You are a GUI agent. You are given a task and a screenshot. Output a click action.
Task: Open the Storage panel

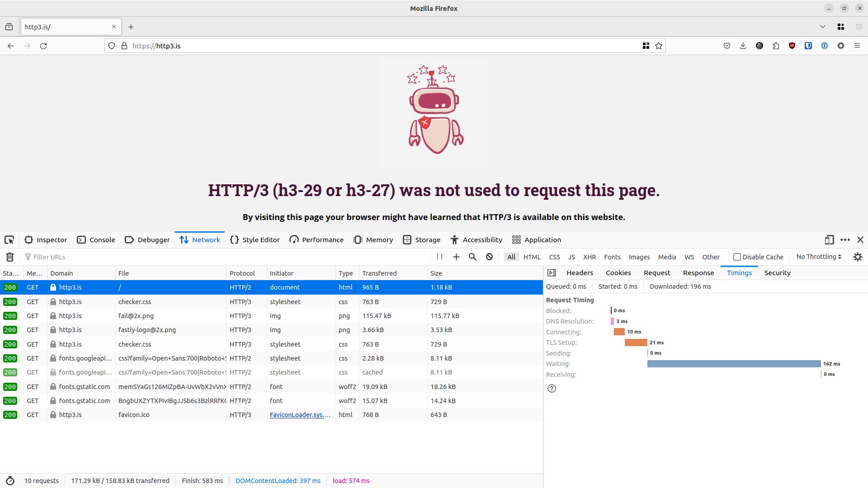tap(421, 240)
